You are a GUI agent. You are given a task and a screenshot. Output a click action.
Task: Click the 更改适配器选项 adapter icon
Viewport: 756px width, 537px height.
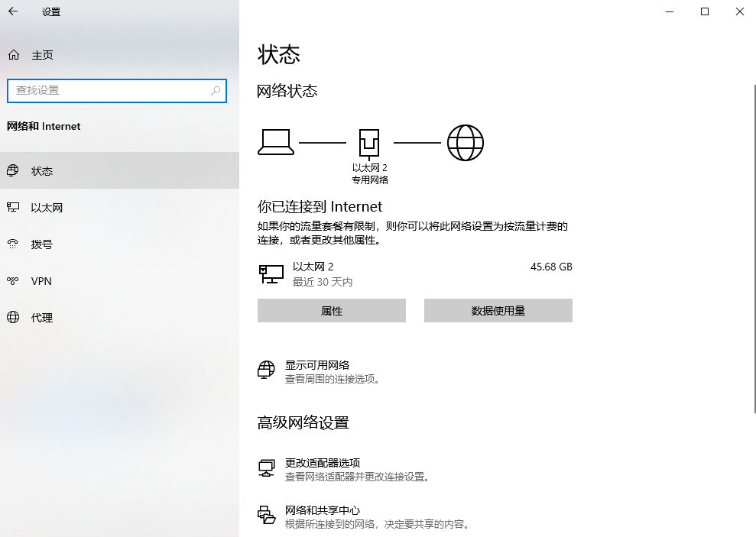pos(266,467)
